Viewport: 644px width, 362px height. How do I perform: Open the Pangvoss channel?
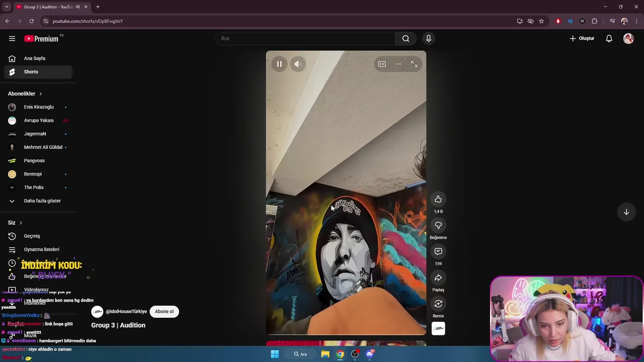(38, 161)
